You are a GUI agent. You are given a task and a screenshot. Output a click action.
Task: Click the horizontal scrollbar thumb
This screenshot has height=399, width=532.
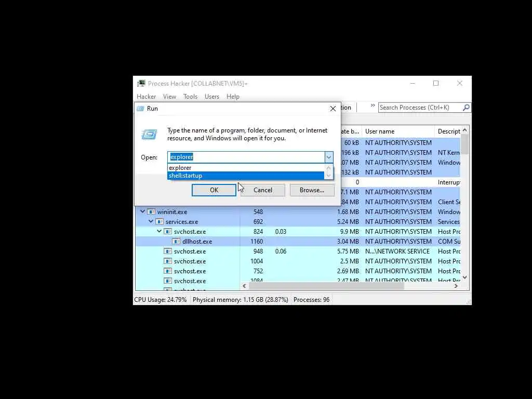point(326,286)
